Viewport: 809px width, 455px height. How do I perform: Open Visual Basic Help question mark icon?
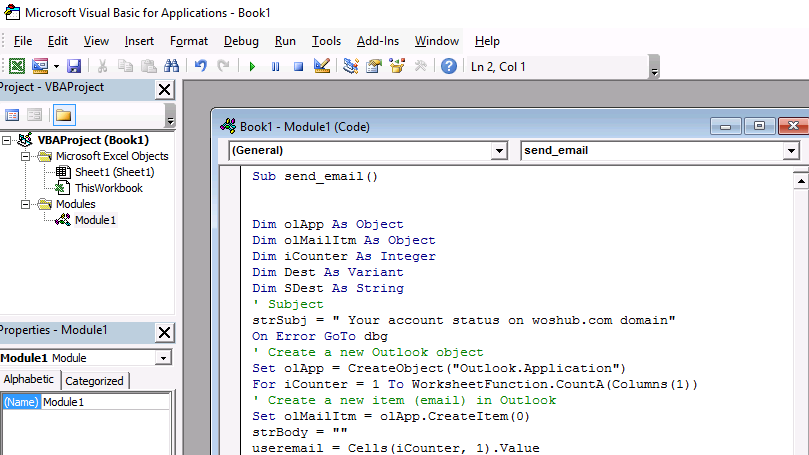click(x=449, y=66)
